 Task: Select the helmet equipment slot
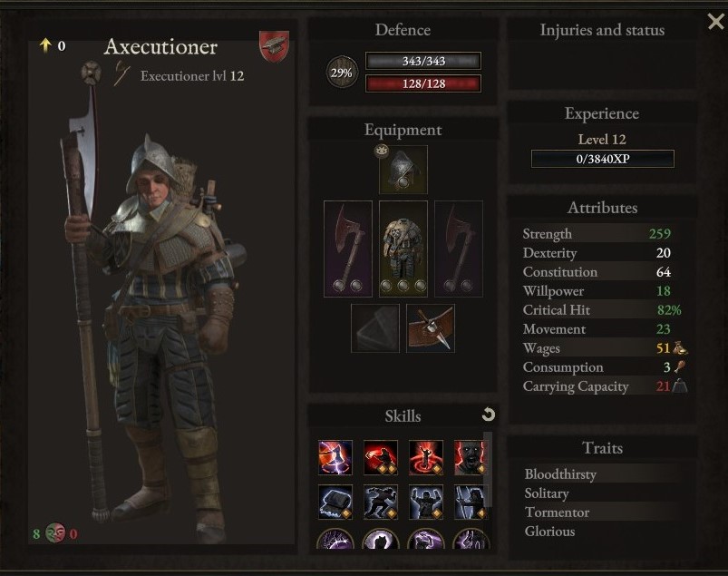point(403,170)
